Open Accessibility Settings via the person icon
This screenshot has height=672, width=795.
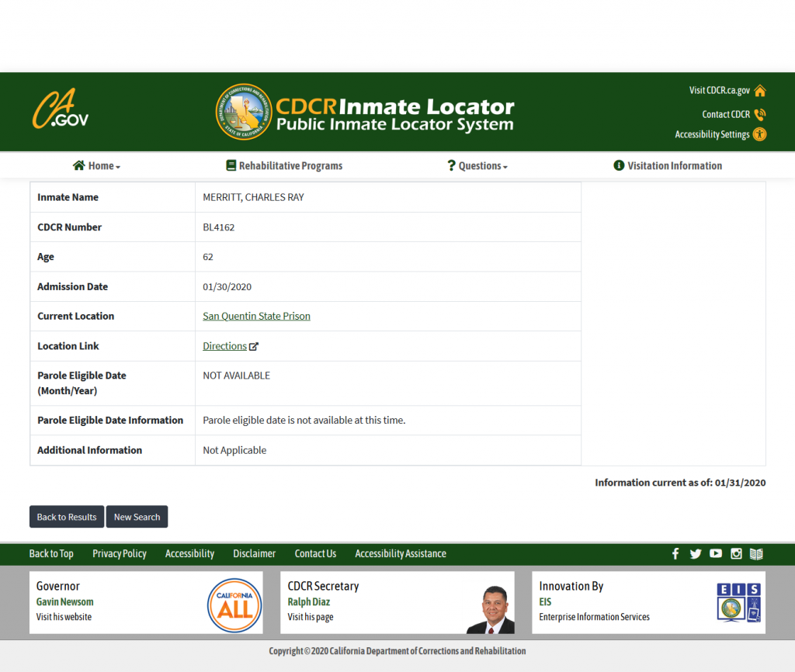tap(760, 134)
